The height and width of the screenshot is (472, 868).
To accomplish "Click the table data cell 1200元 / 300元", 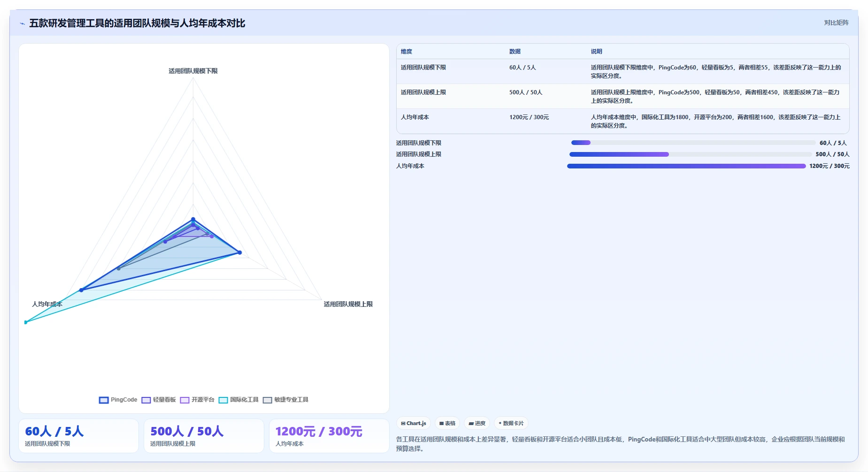I will pos(529,117).
